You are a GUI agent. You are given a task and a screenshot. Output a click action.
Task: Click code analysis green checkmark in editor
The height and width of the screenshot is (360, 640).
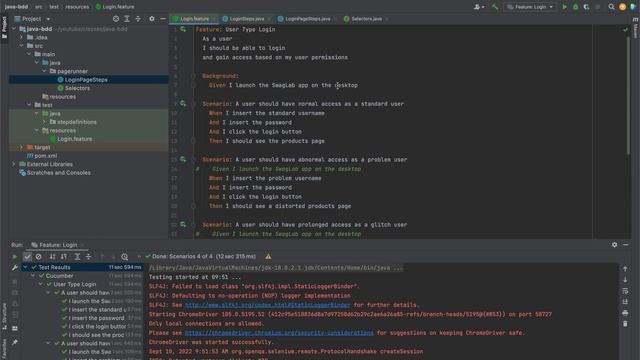pyautogui.click(x=625, y=29)
